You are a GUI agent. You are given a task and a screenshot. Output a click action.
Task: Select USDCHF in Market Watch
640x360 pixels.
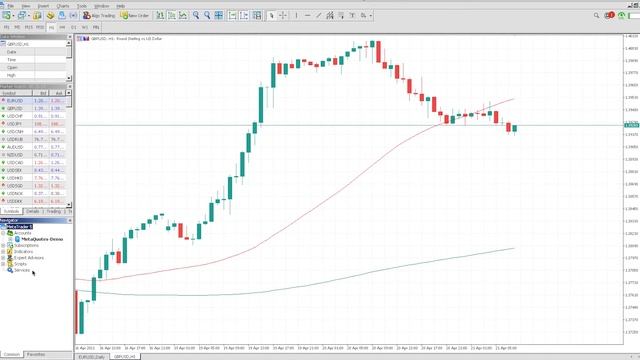[33, 116]
